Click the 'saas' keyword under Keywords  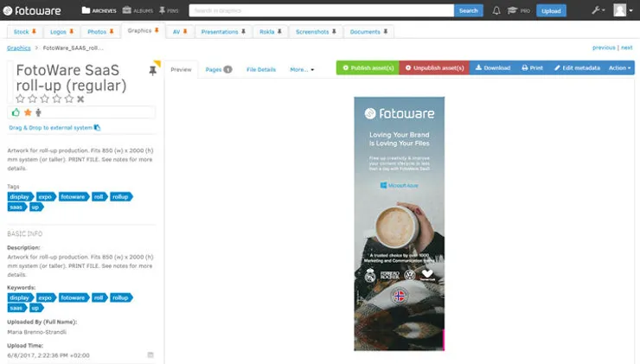click(17, 308)
